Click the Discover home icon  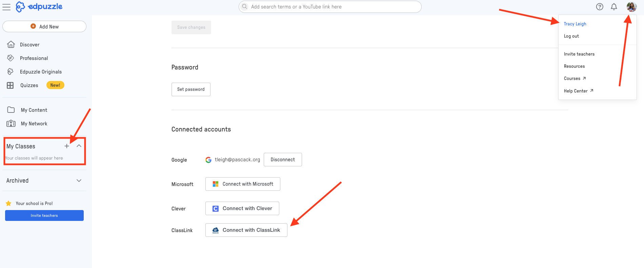(x=11, y=44)
